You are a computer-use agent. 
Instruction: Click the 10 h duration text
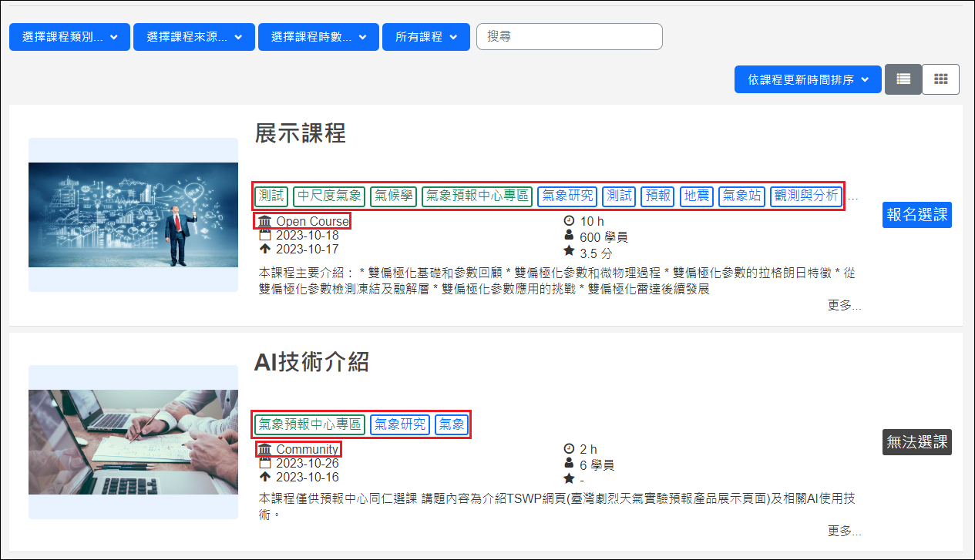592,222
